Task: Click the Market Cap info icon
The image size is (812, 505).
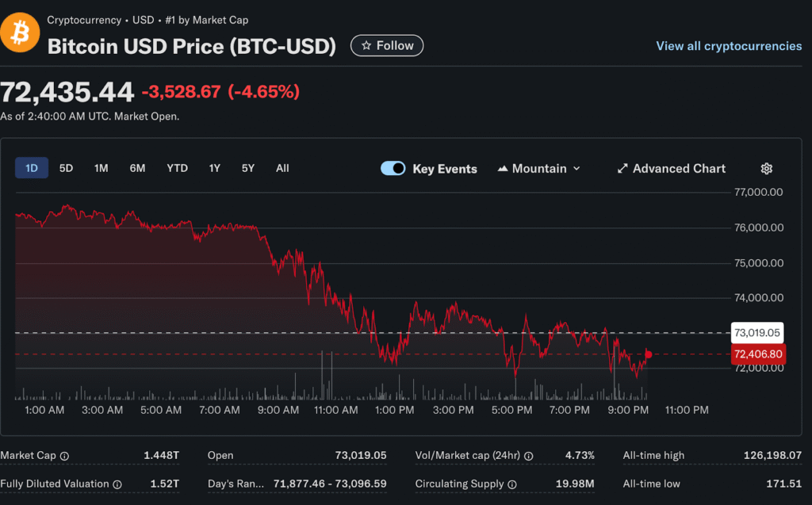Action: (64, 456)
